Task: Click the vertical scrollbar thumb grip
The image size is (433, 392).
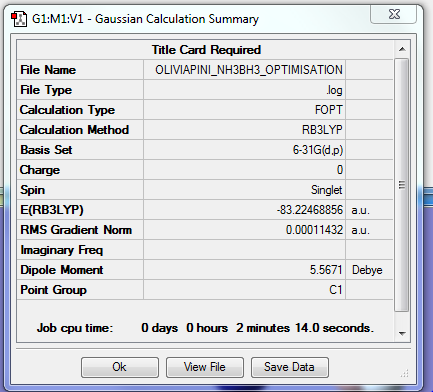Action: point(402,185)
